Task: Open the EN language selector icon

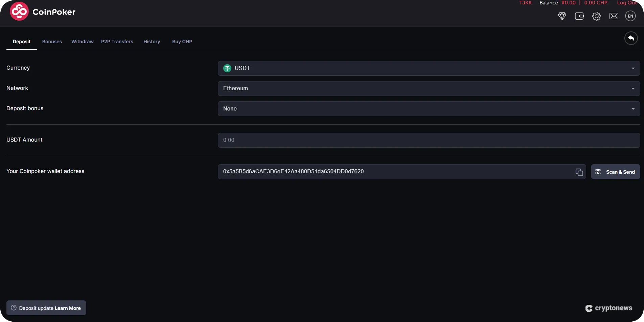Action: click(630, 16)
